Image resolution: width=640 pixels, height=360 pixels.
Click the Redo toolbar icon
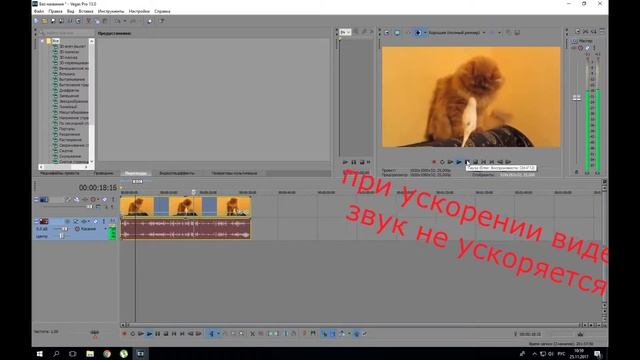(133, 21)
